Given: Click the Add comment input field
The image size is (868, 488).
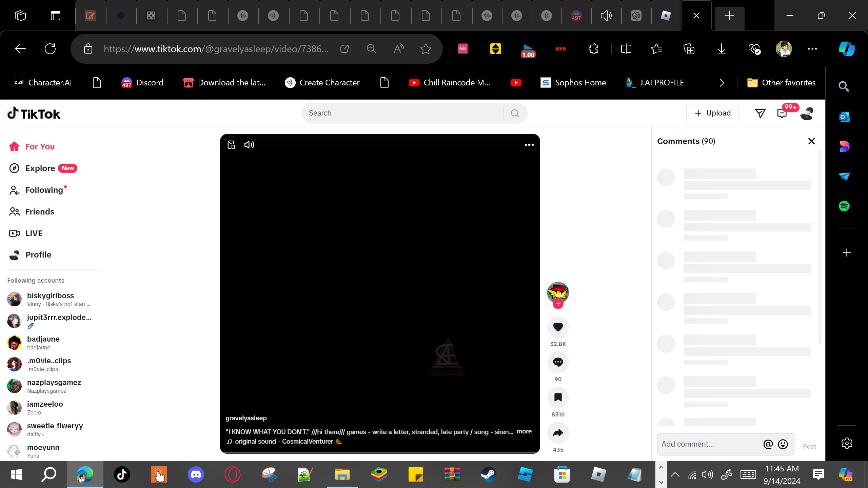Looking at the screenshot, I should pyautogui.click(x=709, y=444).
